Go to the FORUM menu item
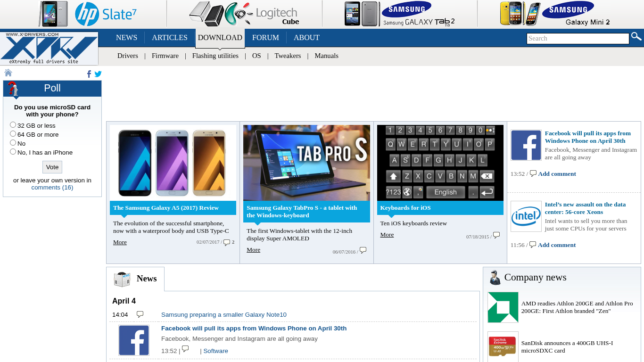The width and height of the screenshot is (644, 362). pyautogui.click(x=265, y=38)
